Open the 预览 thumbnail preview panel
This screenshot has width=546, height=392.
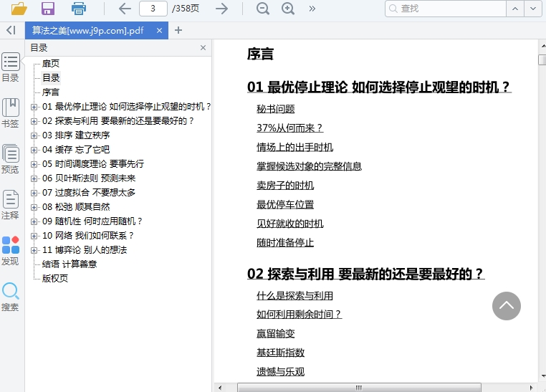[x=11, y=158]
